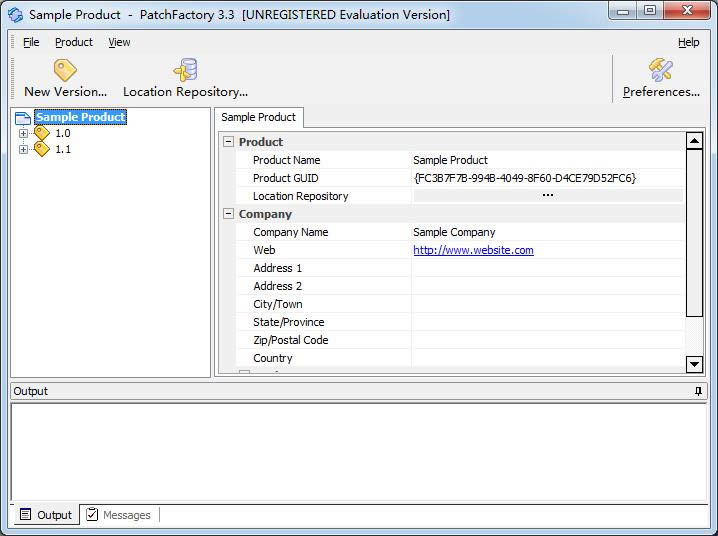Click the PatchFactory title bar app icon
Screen dimensions: 718x536
pyautogui.click(x=15, y=15)
